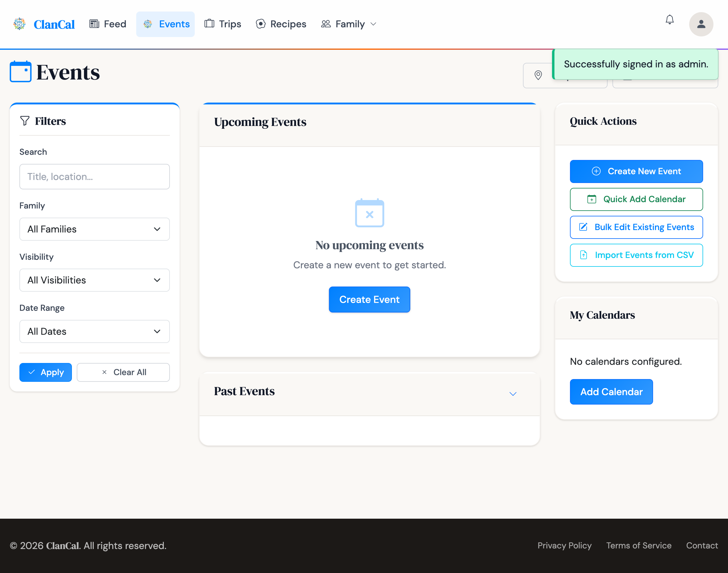Click the upload icon on Import Events from CSV
Image resolution: width=728 pixels, height=573 pixels.
584,255
